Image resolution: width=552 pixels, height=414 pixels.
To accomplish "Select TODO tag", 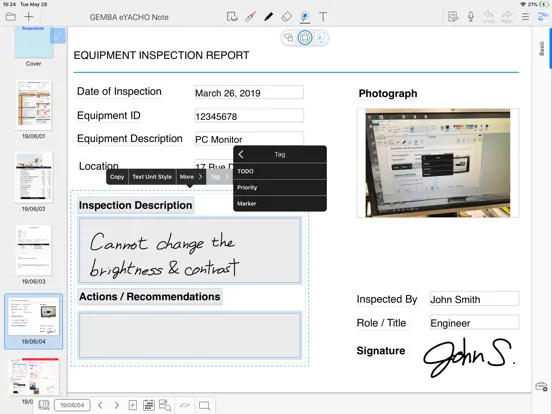I will coord(280,171).
